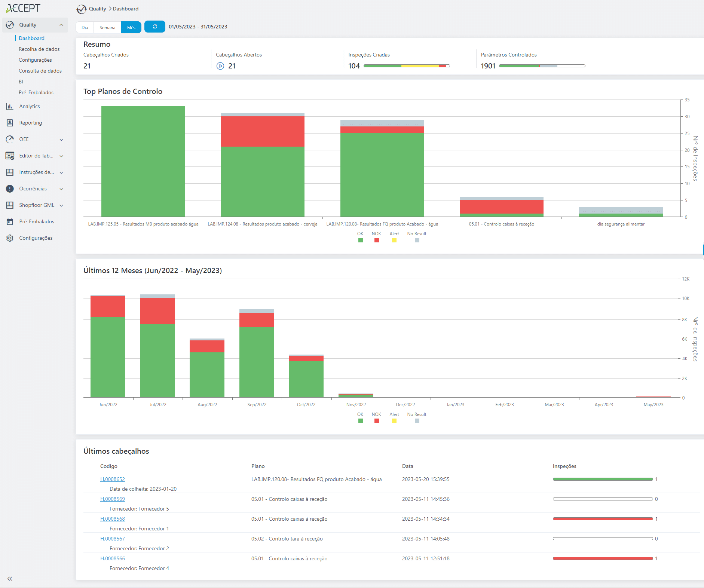Click the Configurações gear icon in sidebar
Viewport: 704px width, 588px height.
(10, 238)
